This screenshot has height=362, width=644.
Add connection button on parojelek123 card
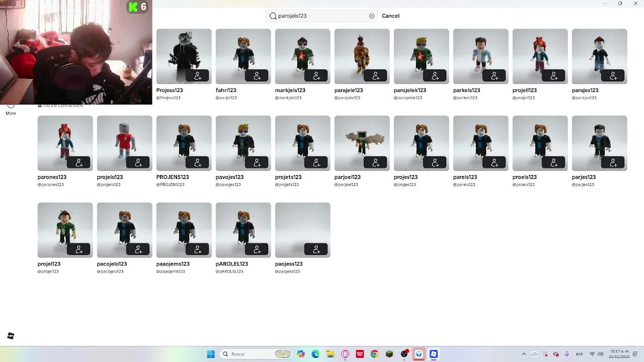pyautogui.click(x=435, y=76)
